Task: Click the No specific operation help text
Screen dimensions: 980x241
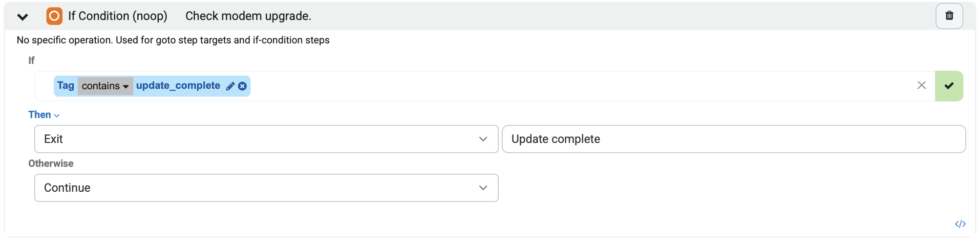Action: click(x=173, y=40)
